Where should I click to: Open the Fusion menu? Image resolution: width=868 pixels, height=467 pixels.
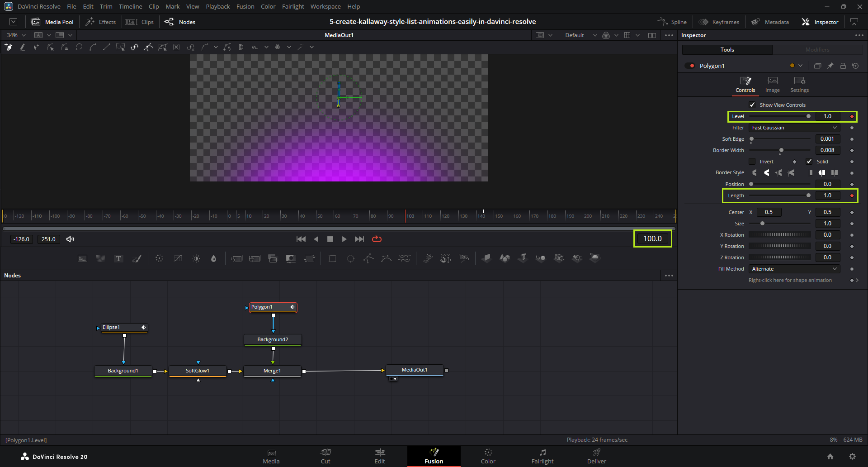(245, 6)
